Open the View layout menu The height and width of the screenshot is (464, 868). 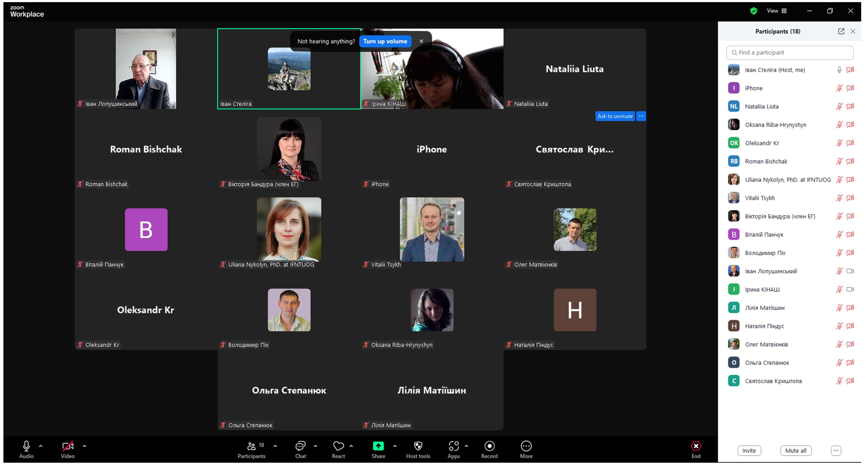click(x=777, y=11)
